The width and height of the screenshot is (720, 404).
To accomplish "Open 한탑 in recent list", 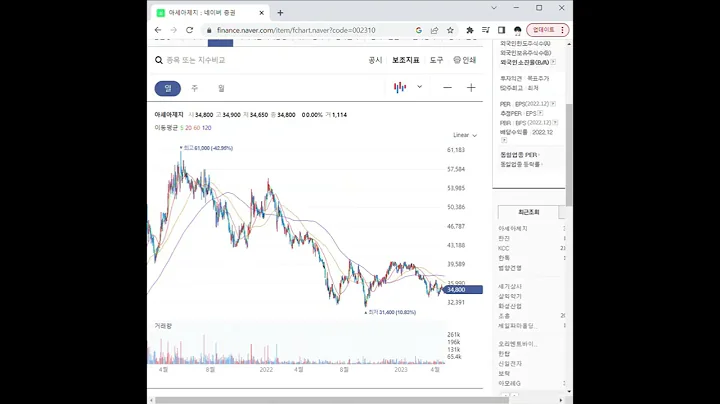I will [x=504, y=354].
